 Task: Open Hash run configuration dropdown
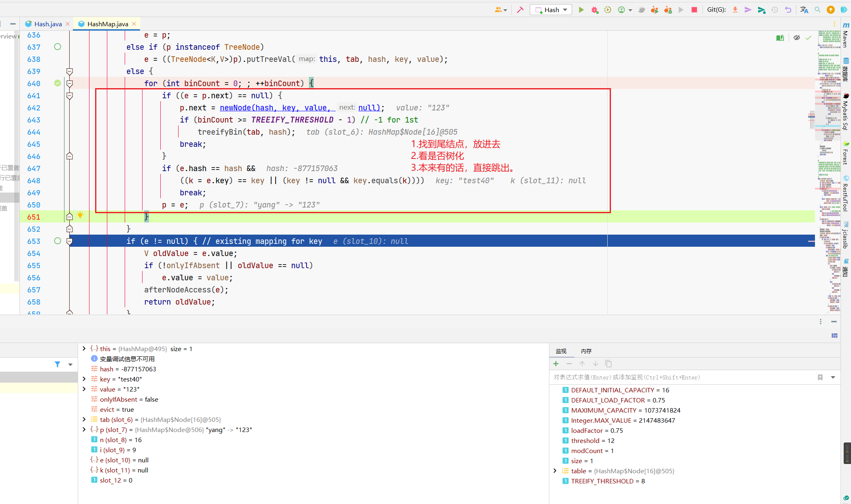pos(551,10)
